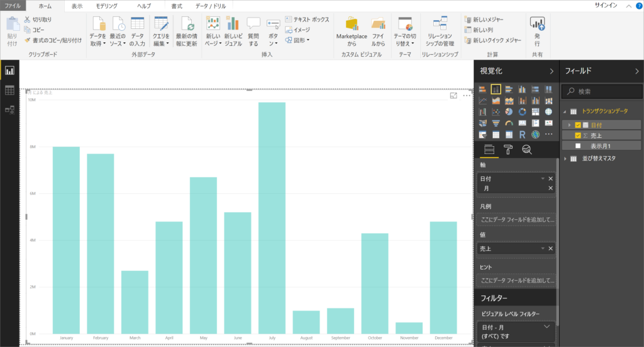Select the pie chart visual
The image size is (644, 347).
point(509,112)
